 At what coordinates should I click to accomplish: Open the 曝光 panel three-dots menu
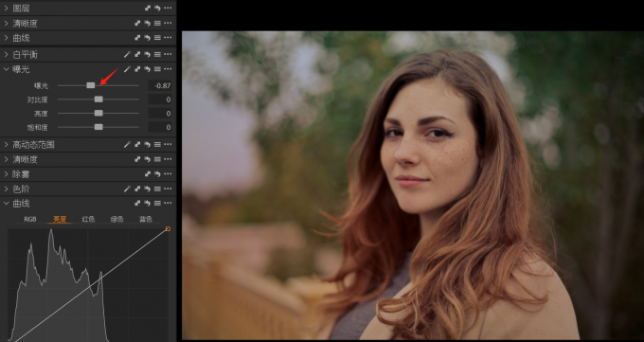[168, 69]
